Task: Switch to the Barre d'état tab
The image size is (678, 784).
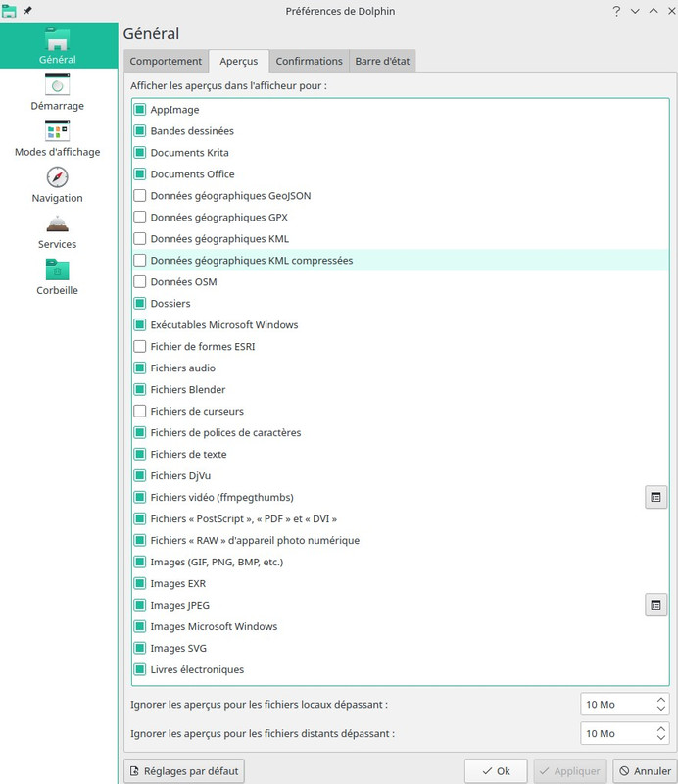Action: (x=382, y=61)
